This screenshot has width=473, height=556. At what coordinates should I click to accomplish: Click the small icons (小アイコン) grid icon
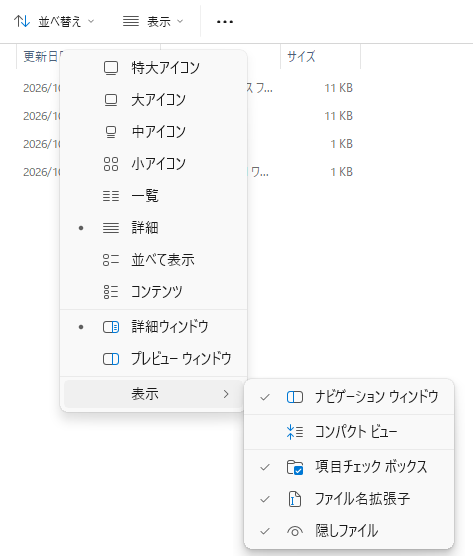(111, 164)
